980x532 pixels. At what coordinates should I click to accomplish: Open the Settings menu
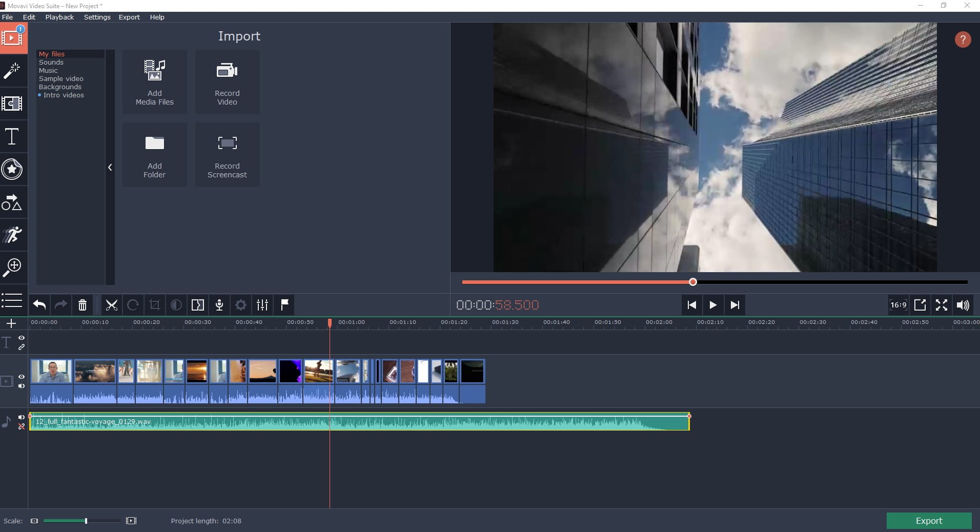coord(97,17)
